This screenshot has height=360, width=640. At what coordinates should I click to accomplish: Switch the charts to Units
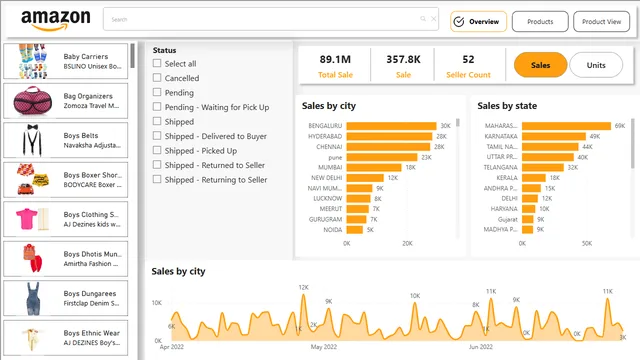596,65
